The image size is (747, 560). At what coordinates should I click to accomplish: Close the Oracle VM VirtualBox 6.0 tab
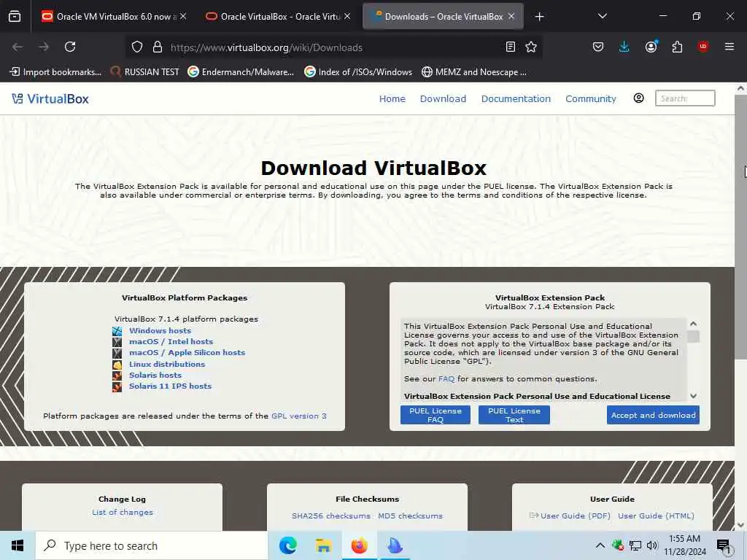coord(183,16)
